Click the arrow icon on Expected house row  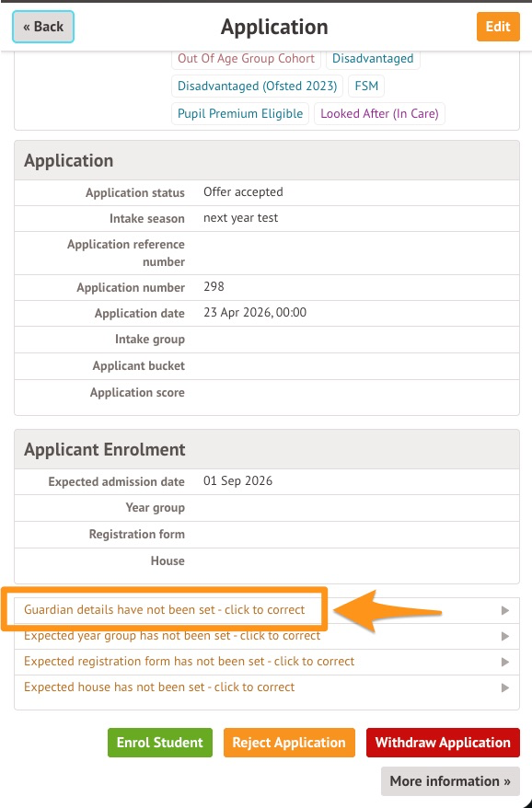[505, 688]
